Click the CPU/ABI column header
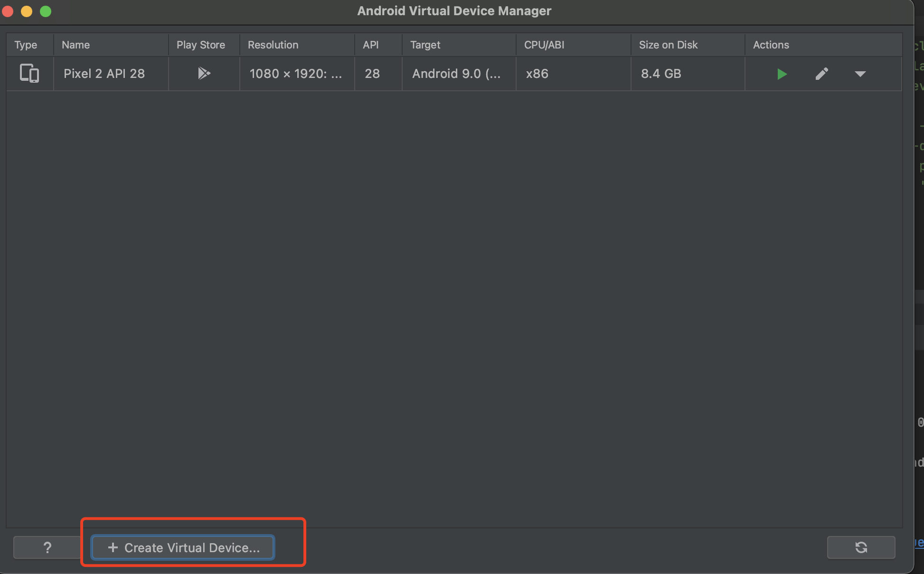The height and width of the screenshot is (574, 924). [x=544, y=45]
